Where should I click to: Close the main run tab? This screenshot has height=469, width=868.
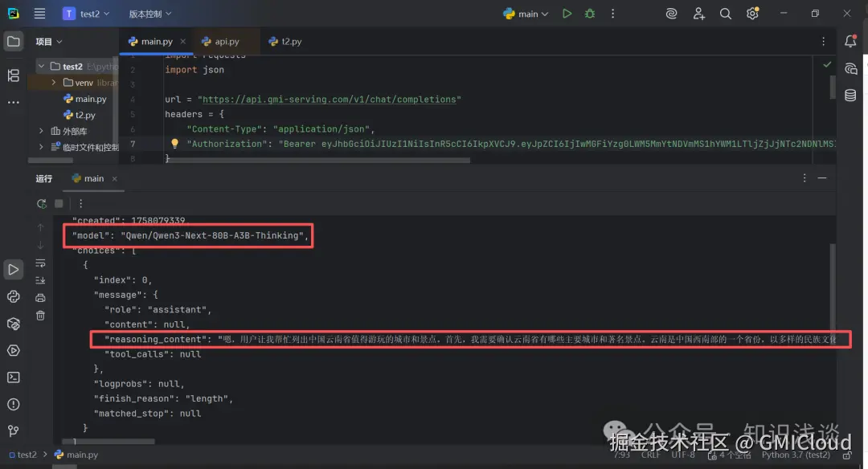(115, 178)
